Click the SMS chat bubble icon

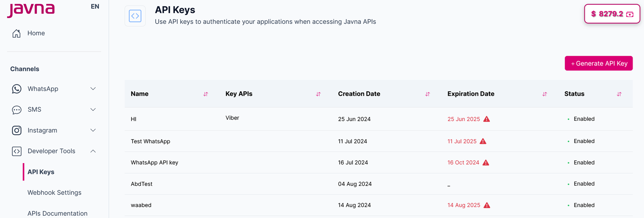(x=16, y=110)
